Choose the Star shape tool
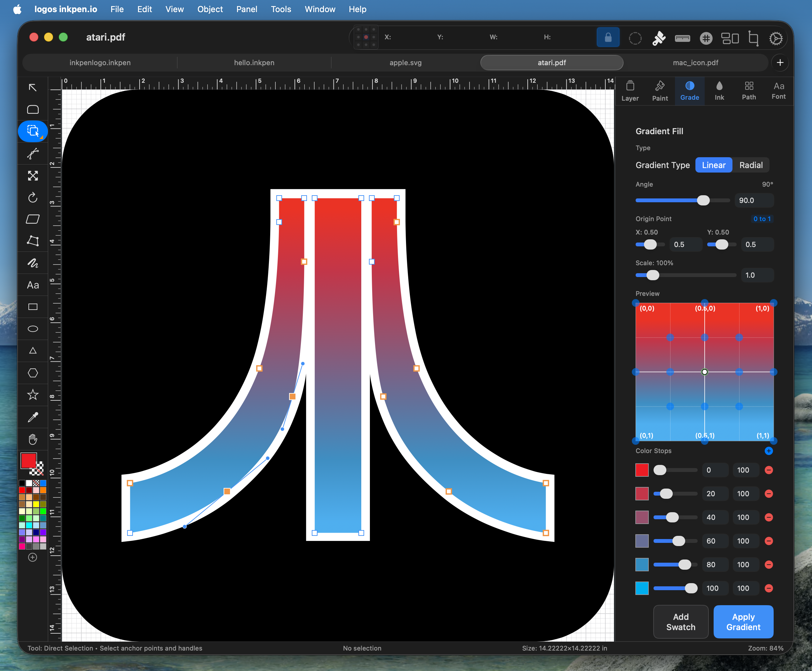 (33, 395)
